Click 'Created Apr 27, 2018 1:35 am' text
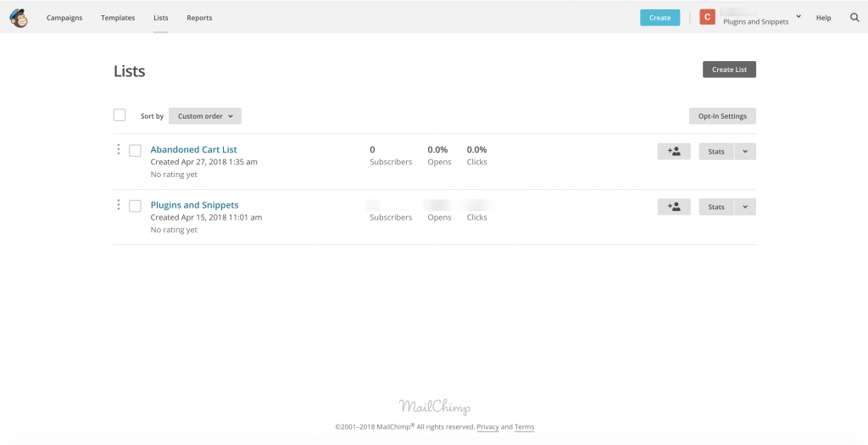The image size is (868, 445). pos(203,162)
